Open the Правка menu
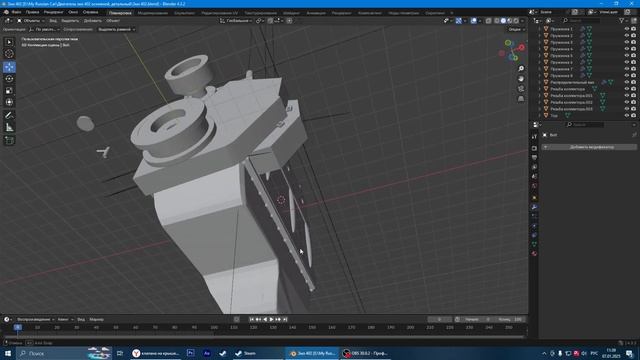The image size is (640, 360). [x=32, y=12]
